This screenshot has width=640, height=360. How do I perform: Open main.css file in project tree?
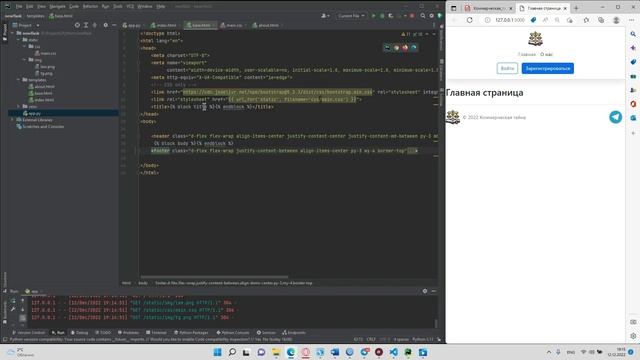click(45, 53)
